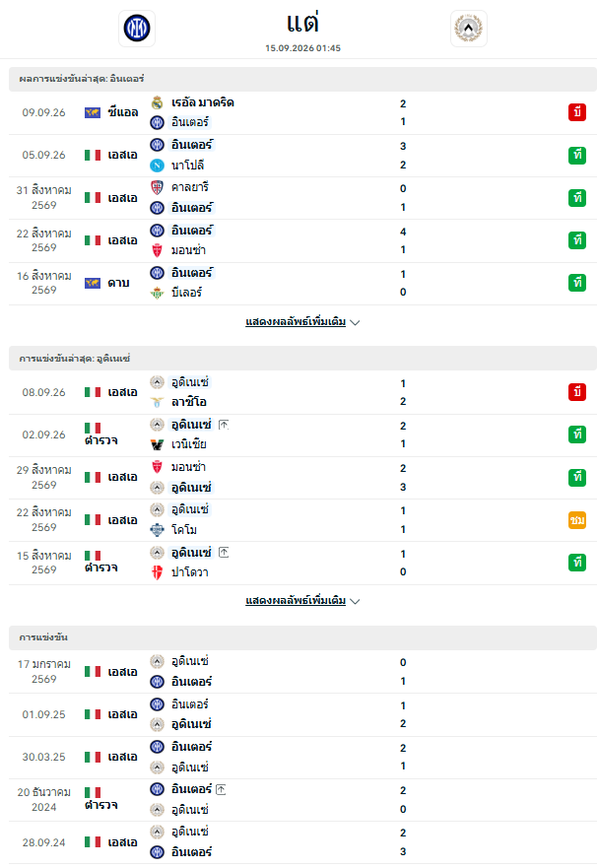Screen dimensions: 597x868
Task: Click the Real Betis team logo
Action: point(158,293)
